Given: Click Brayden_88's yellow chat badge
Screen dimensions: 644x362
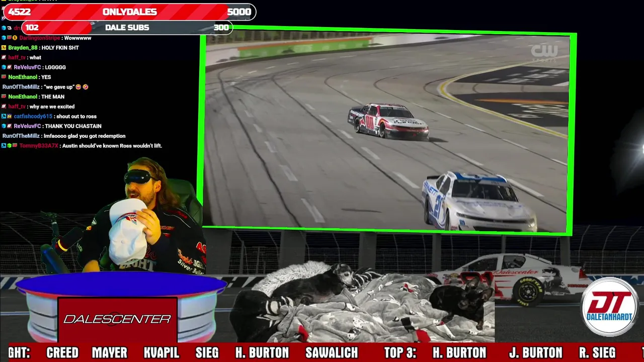Looking at the screenshot, I should click(x=4, y=48).
